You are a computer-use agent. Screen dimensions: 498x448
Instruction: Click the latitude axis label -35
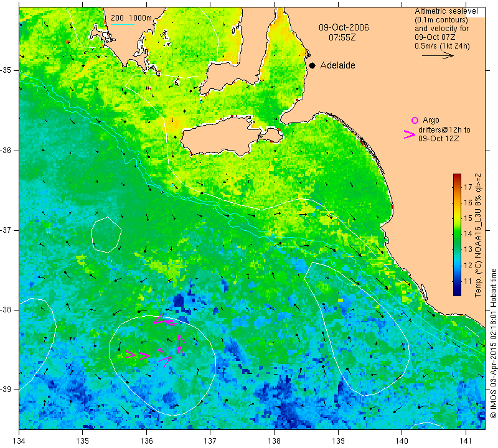point(6,70)
